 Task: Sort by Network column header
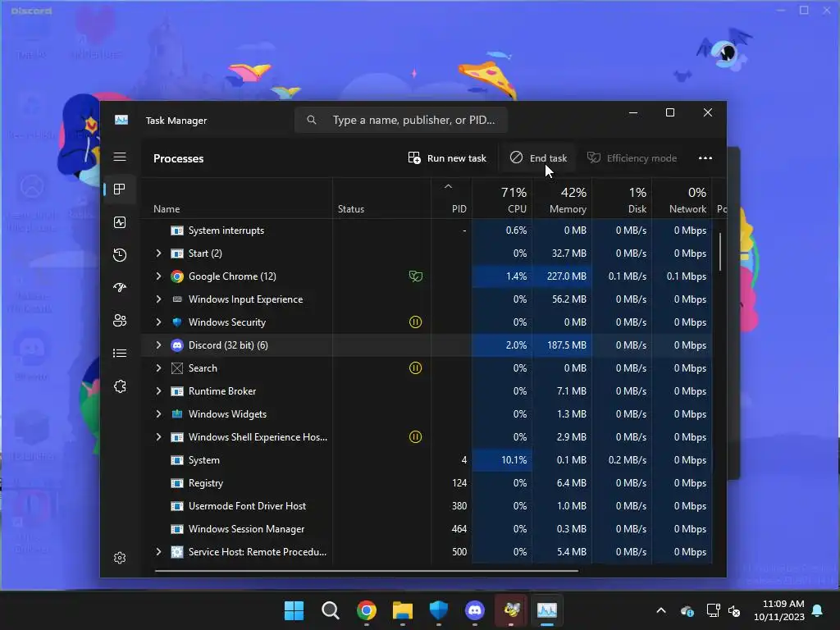pyautogui.click(x=682, y=199)
